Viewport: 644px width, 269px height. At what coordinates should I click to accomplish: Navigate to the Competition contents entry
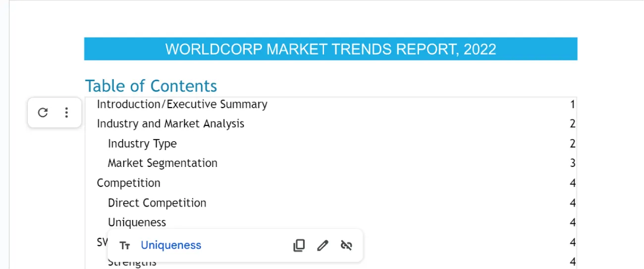(128, 183)
